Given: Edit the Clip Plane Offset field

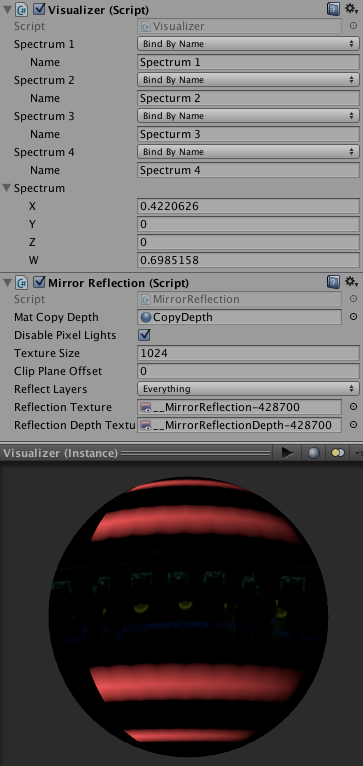Looking at the screenshot, I should [248, 371].
